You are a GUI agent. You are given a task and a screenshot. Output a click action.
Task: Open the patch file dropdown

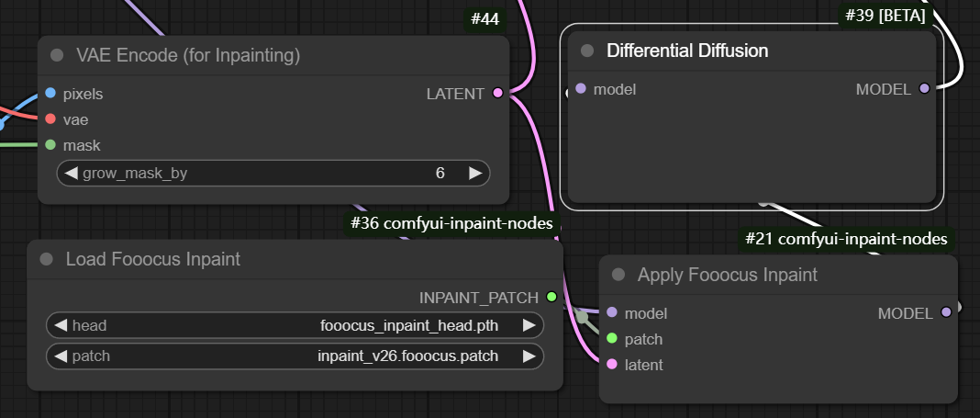pos(294,355)
